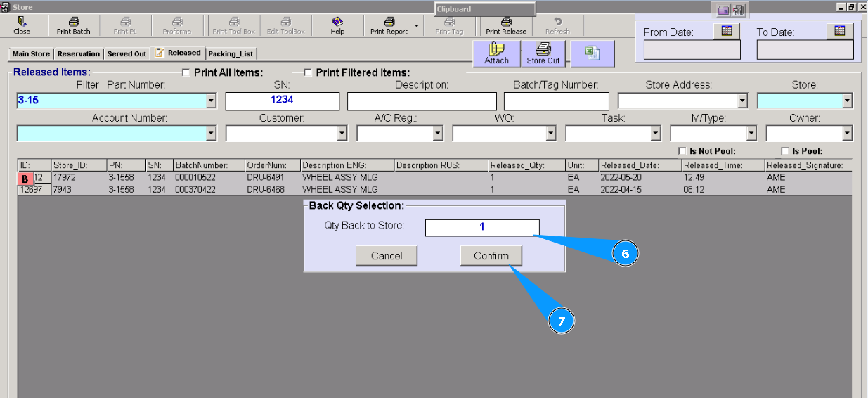Switch to the Main Store tab

coord(31,54)
